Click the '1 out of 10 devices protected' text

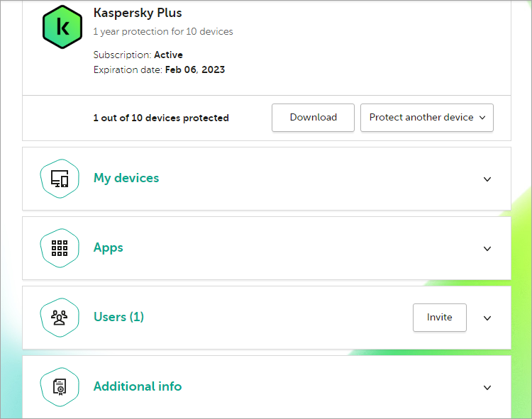[161, 118]
